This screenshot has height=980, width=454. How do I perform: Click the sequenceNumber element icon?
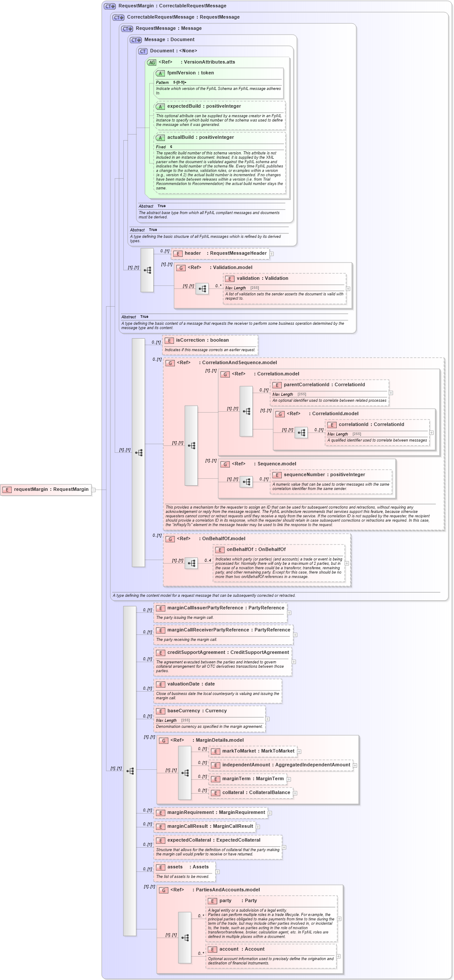coord(277,475)
